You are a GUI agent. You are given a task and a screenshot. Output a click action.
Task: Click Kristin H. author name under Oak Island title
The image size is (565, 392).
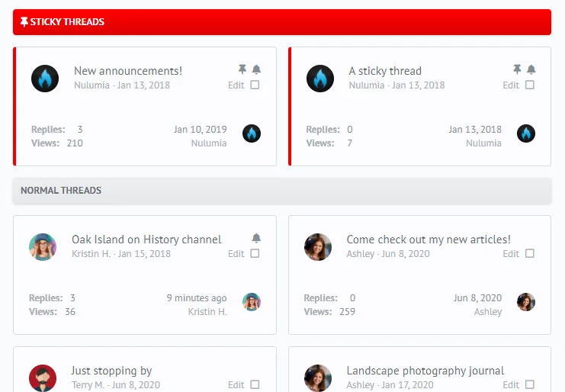click(91, 254)
